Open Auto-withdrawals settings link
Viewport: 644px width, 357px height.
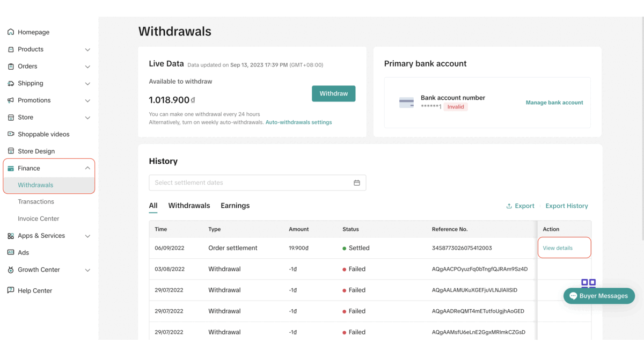point(298,122)
